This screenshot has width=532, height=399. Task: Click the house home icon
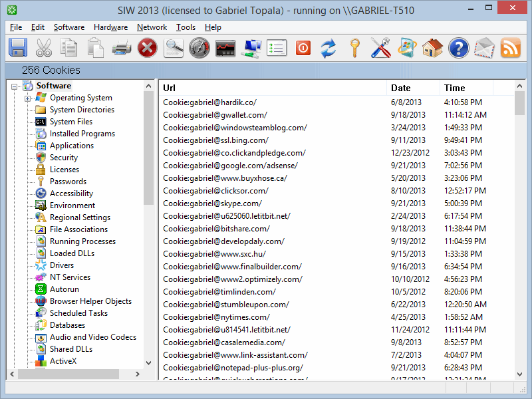click(x=432, y=48)
